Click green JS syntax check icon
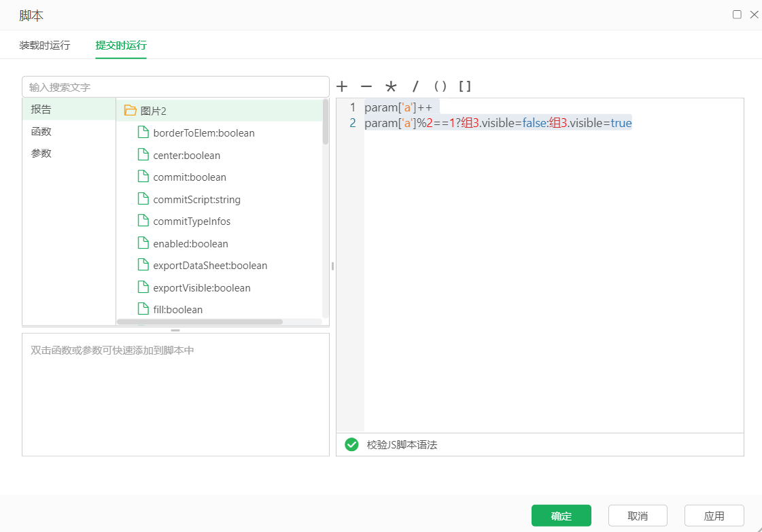The width and height of the screenshot is (762, 532). (x=351, y=444)
